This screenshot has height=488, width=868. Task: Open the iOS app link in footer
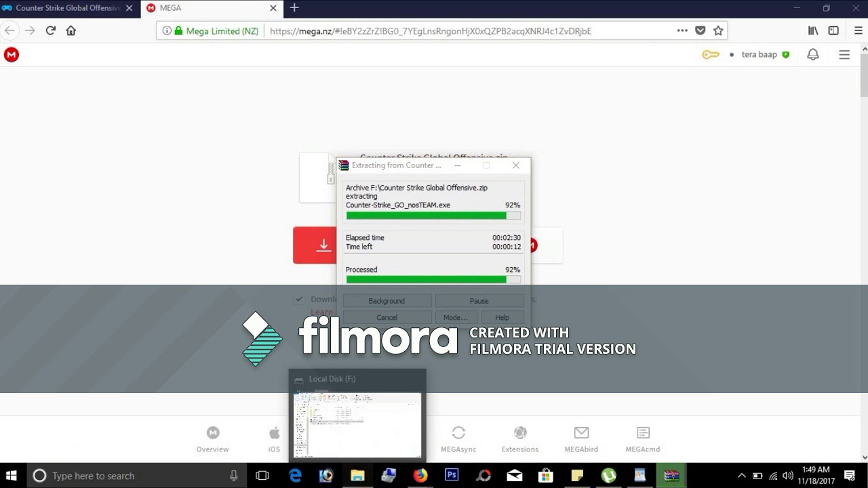click(274, 439)
